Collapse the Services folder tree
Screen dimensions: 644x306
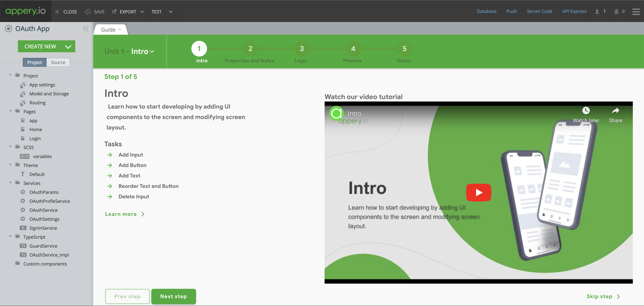[x=10, y=182]
